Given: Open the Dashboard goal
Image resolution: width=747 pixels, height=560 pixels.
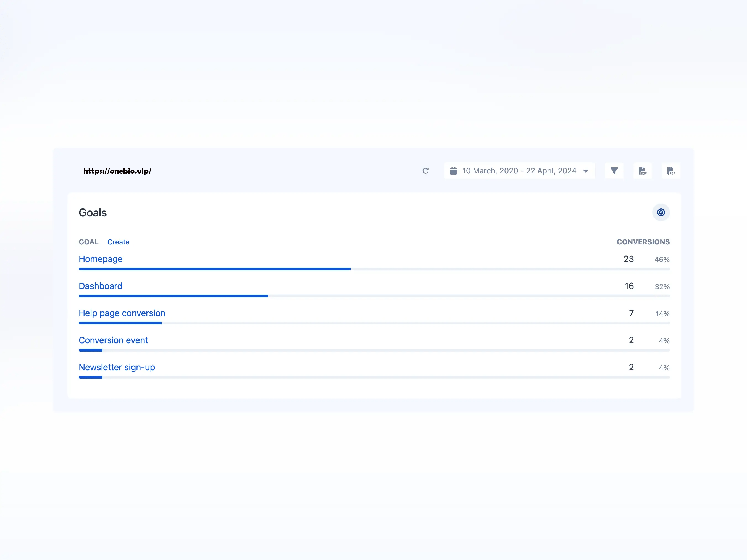Looking at the screenshot, I should 100,286.
